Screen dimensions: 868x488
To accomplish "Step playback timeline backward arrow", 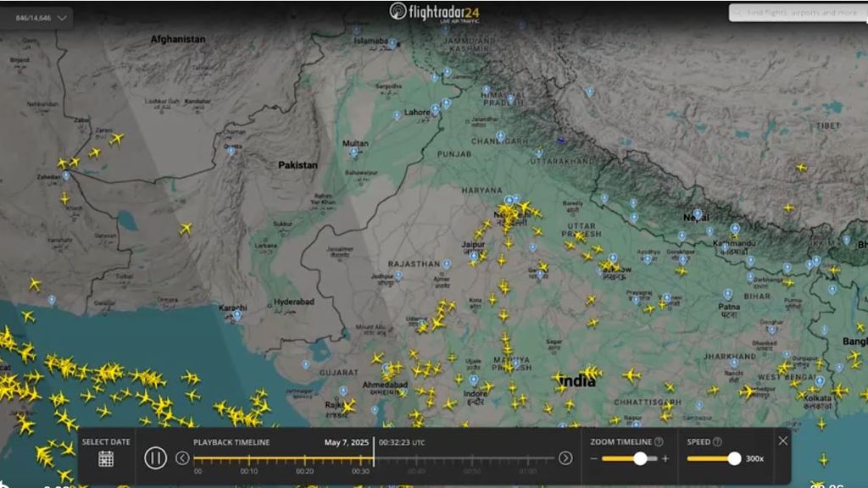I will tap(182, 458).
